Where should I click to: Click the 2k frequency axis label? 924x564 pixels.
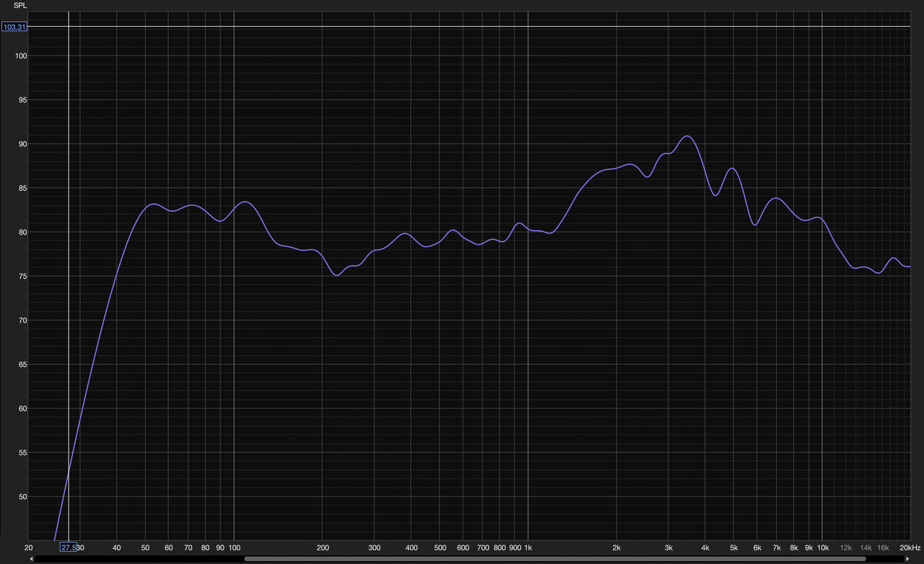[x=616, y=547]
